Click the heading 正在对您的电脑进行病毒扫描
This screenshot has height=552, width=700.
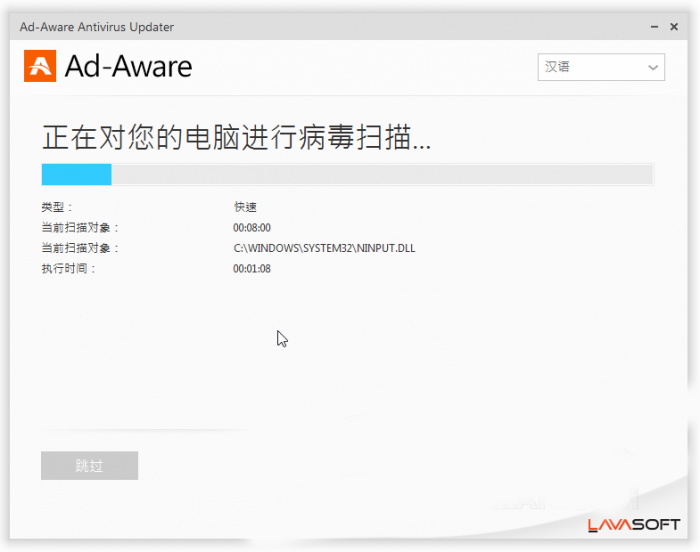coord(236,138)
